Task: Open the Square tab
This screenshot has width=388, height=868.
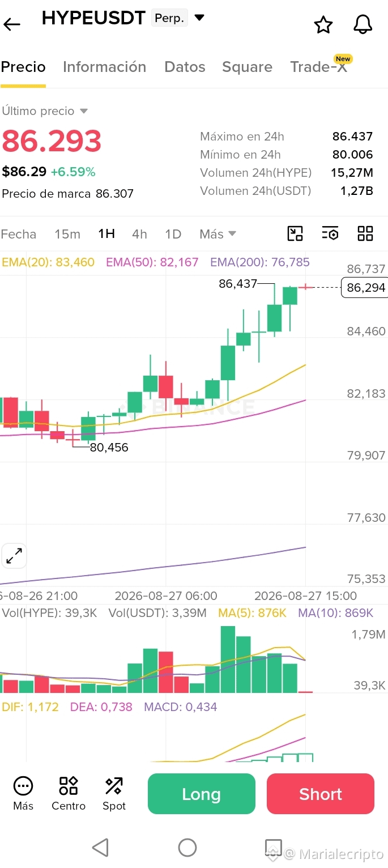Action: 248,67
